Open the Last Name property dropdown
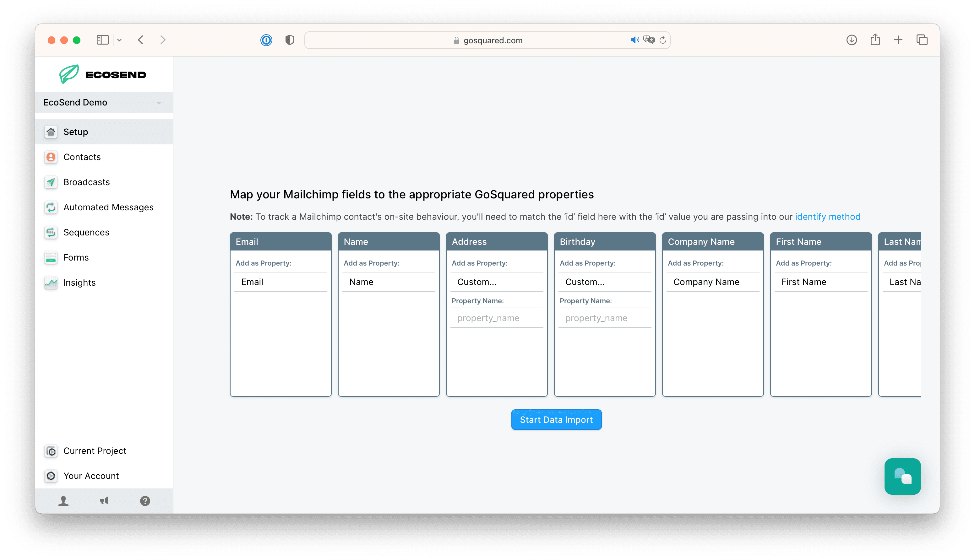This screenshot has height=560, width=975. pos(901,282)
